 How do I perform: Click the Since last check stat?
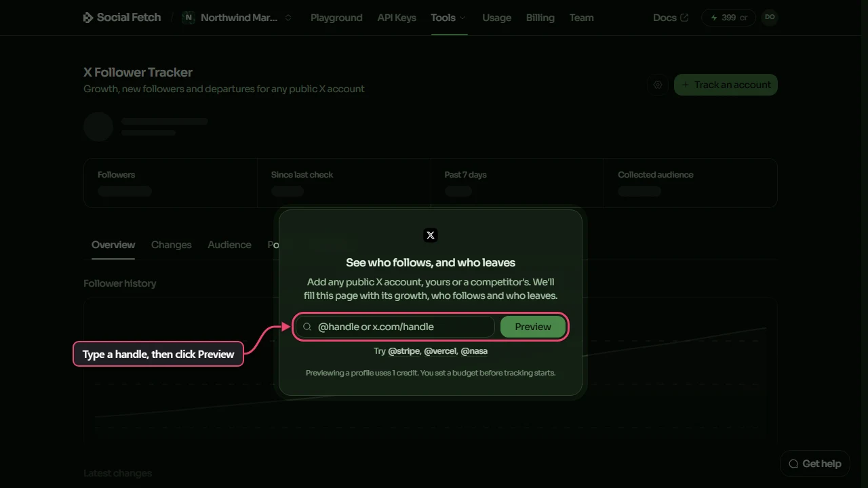(344, 183)
